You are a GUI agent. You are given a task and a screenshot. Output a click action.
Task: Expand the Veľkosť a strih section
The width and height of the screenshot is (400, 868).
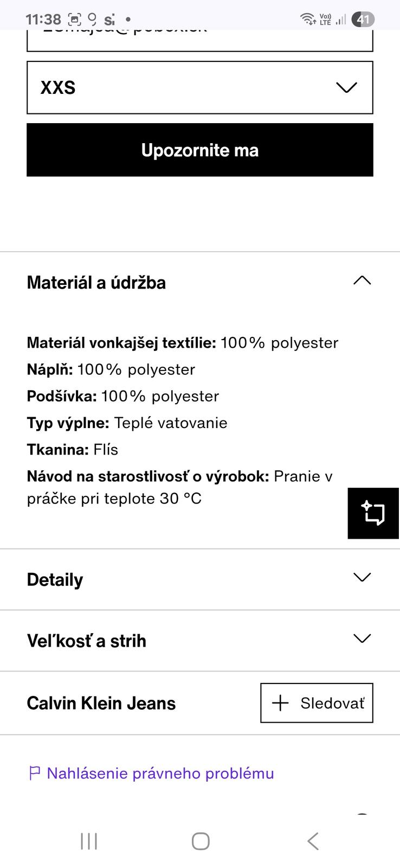(x=362, y=639)
